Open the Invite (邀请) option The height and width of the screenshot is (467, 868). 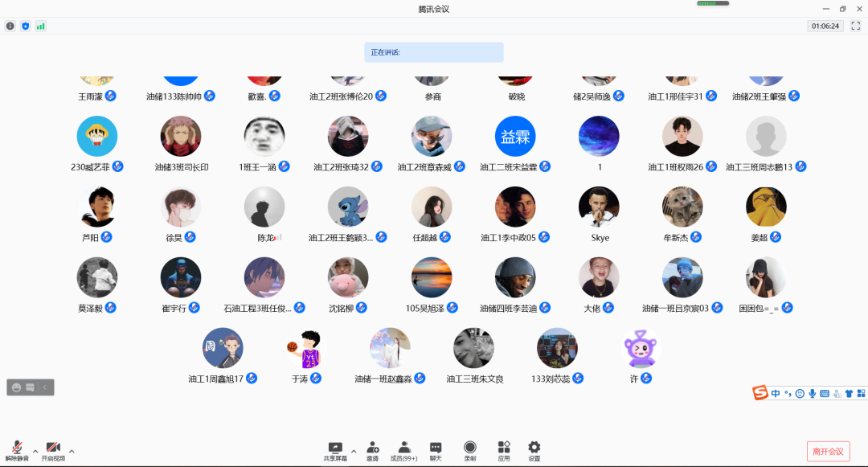pyautogui.click(x=373, y=451)
